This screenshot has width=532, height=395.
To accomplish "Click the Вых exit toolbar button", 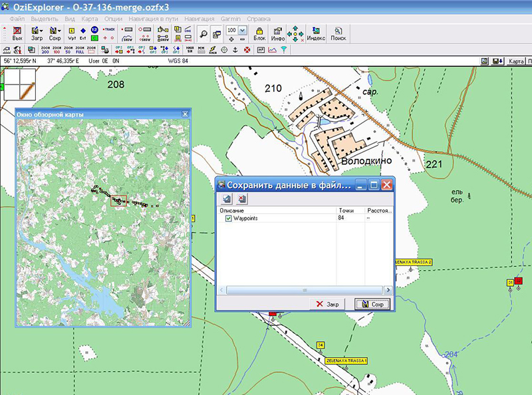I will pyautogui.click(x=17, y=34).
